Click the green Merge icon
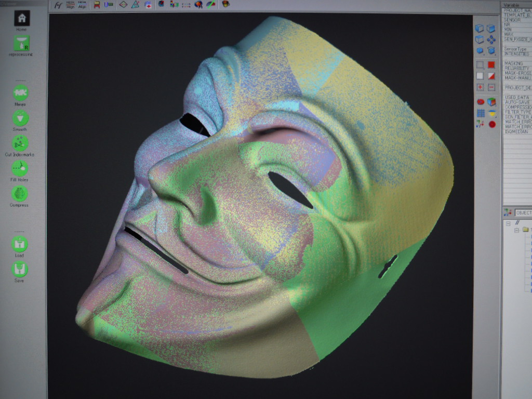The image size is (532, 399). click(20, 93)
